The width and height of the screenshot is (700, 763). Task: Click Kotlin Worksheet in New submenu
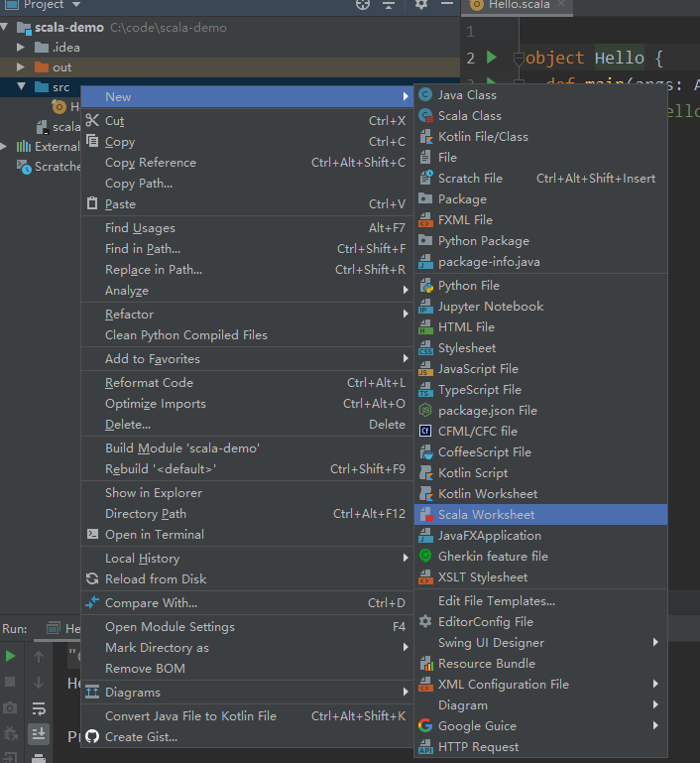[540, 494]
